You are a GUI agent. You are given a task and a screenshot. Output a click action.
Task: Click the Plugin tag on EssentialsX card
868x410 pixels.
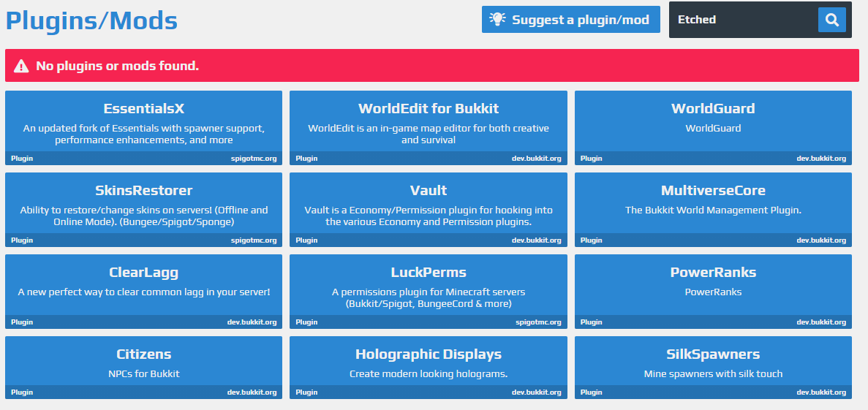(x=22, y=159)
